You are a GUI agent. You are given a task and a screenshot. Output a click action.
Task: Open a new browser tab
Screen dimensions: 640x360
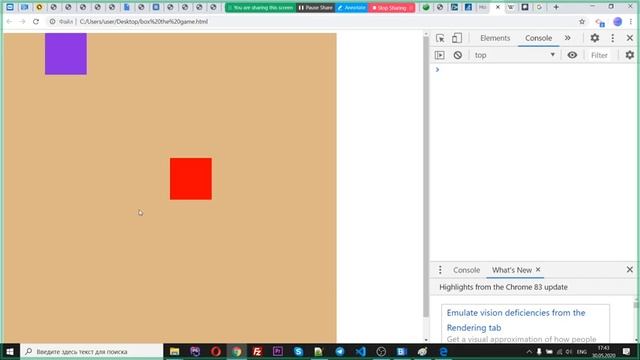pos(556,7)
